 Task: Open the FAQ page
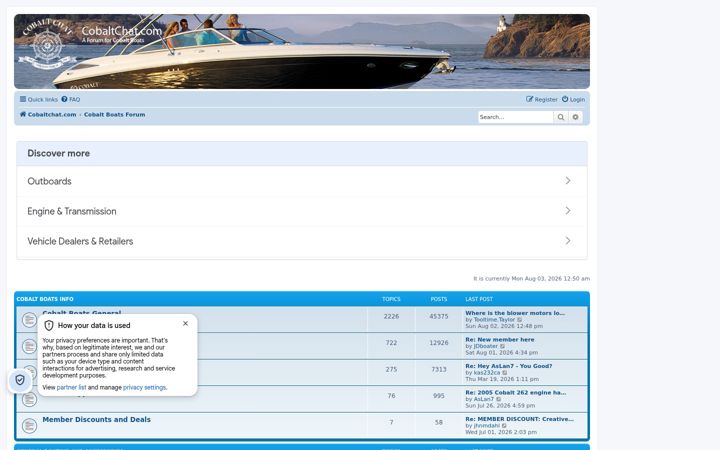[x=71, y=99]
